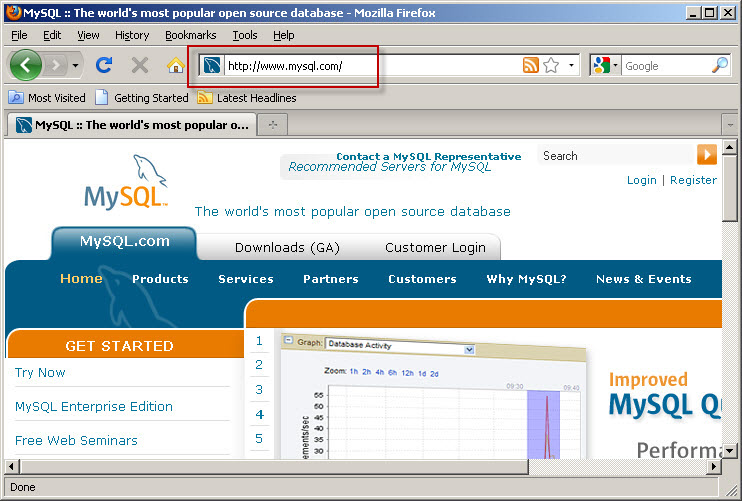The height and width of the screenshot is (501, 742).
Task: Open the View menu
Action: (88, 35)
